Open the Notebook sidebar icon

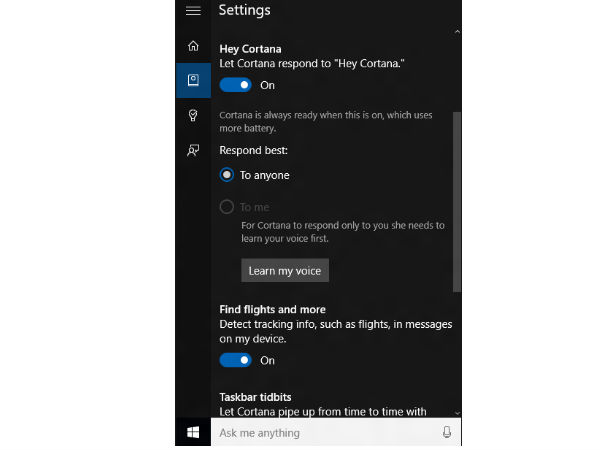pos(193,80)
